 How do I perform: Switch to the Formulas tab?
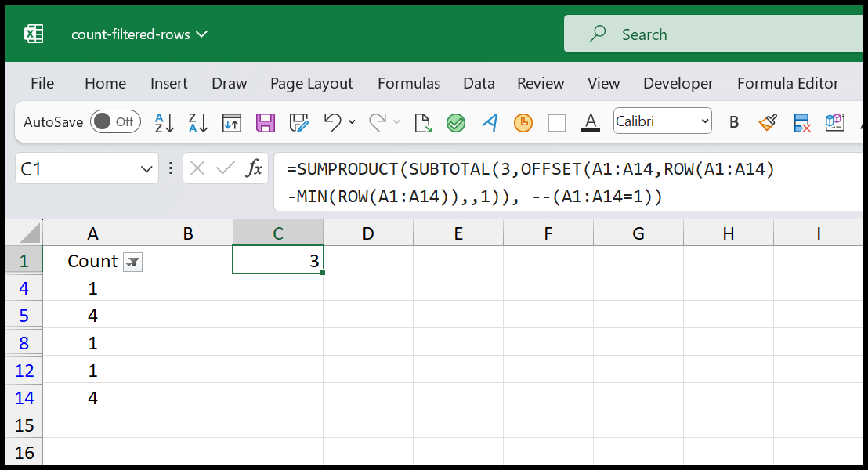[408, 83]
